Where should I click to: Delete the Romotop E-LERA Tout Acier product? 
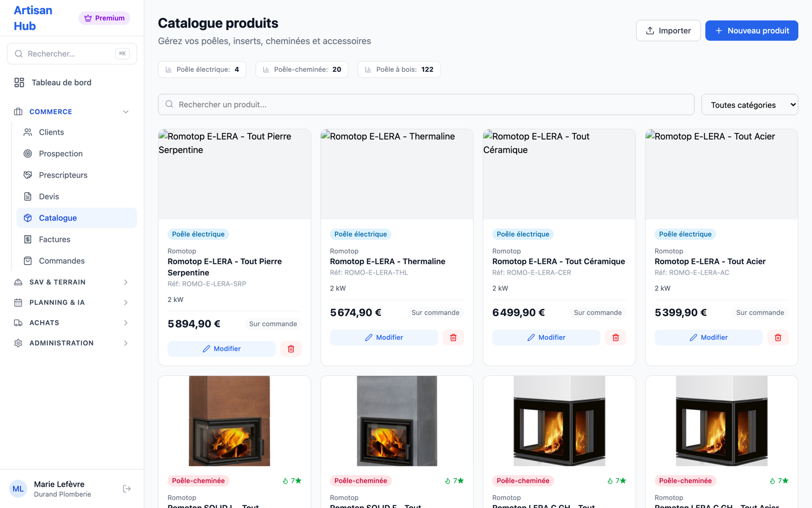coord(778,337)
